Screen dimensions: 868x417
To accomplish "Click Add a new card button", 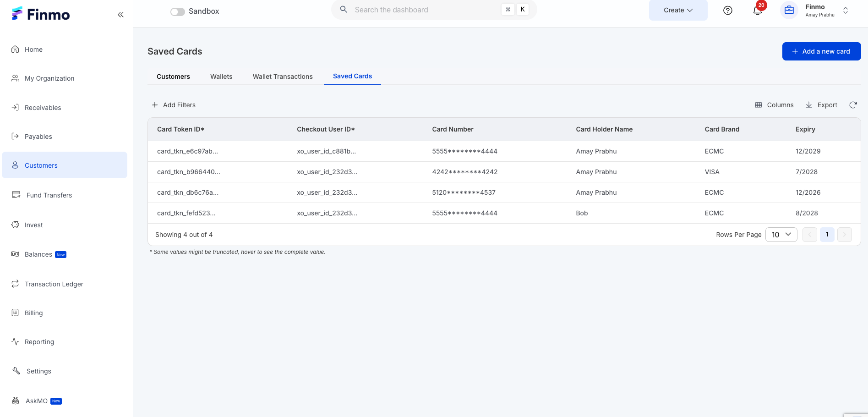I will coord(821,51).
